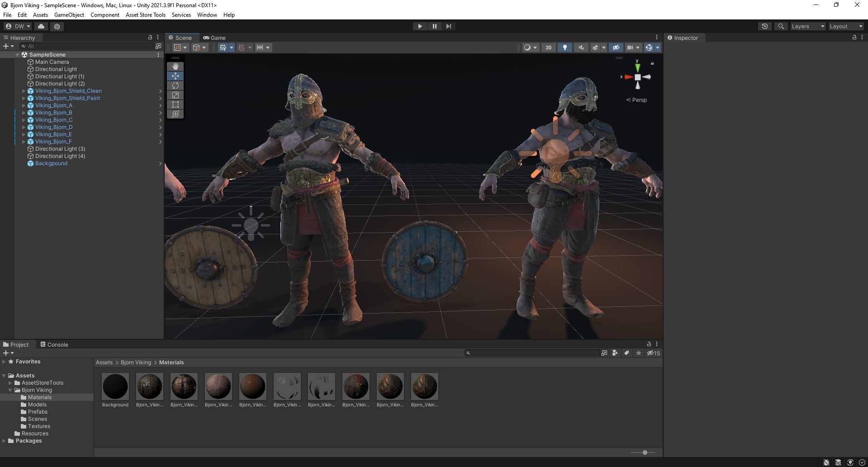Toggle hidden packages count (15)
Image resolution: width=868 pixels, height=467 pixels.
(654, 353)
